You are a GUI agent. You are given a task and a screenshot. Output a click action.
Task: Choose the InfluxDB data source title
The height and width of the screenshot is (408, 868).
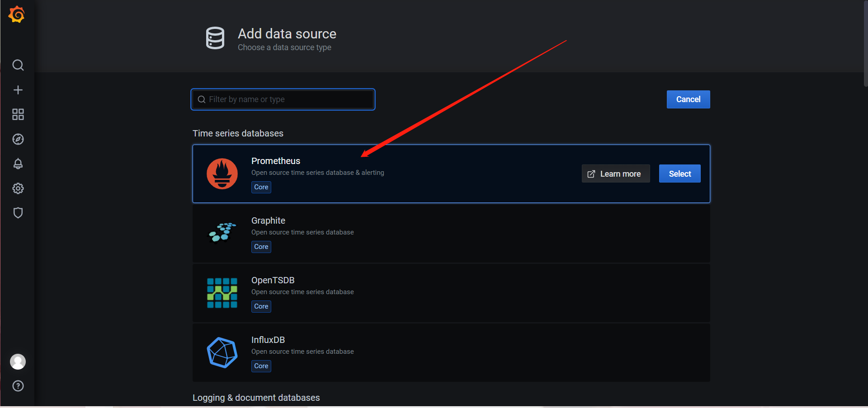[x=268, y=340]
